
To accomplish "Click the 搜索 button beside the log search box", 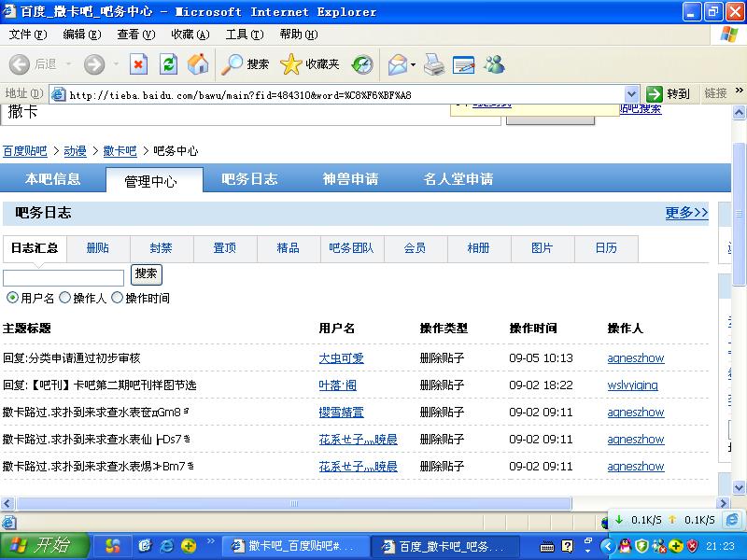I will (x=147, y=274).
